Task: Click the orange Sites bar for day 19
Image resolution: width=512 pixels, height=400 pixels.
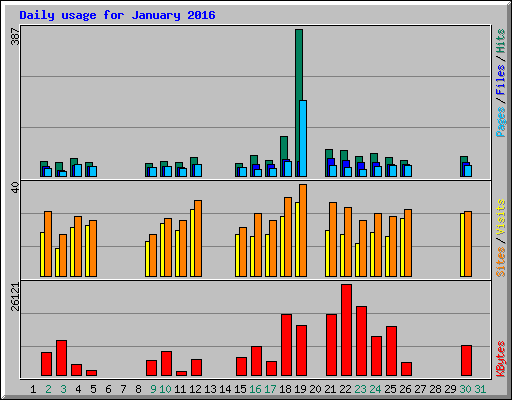Action: [x=303, y=230]
